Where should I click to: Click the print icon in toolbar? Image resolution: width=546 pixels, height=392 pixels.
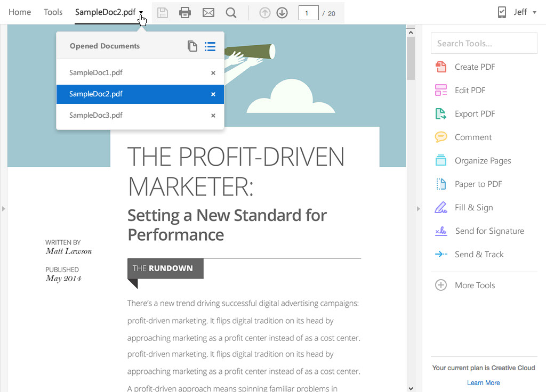185,13
